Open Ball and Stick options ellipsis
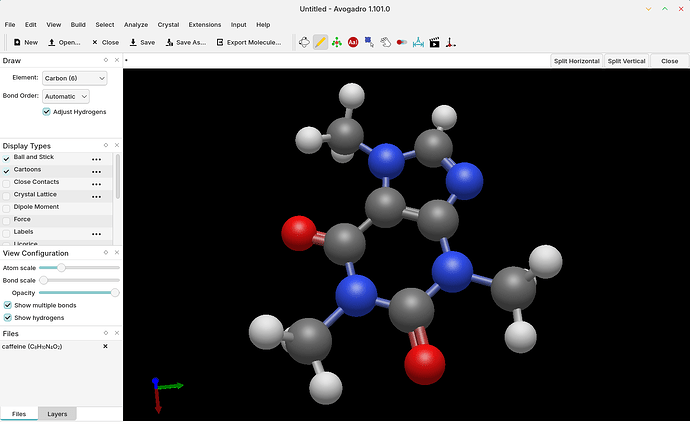690x431 pixels. [x=97, y=159]
